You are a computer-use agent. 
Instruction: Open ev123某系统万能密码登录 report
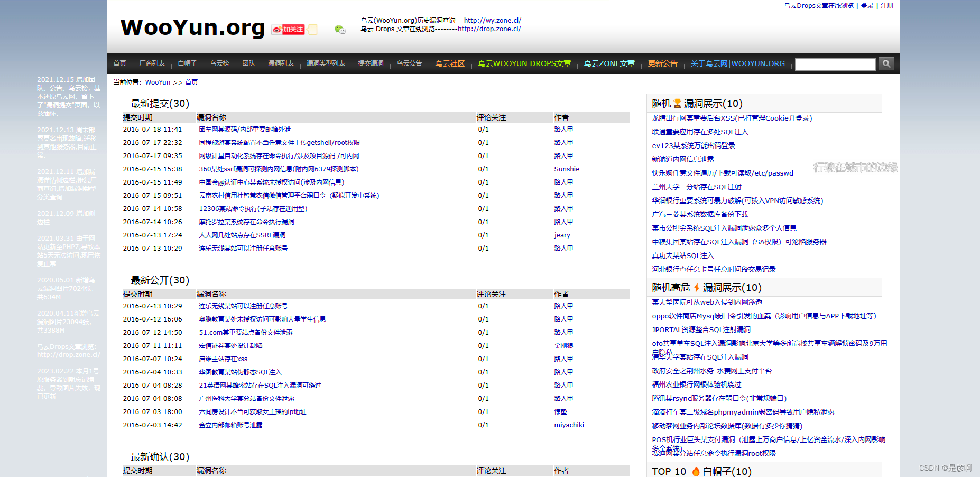pos(694,146)
